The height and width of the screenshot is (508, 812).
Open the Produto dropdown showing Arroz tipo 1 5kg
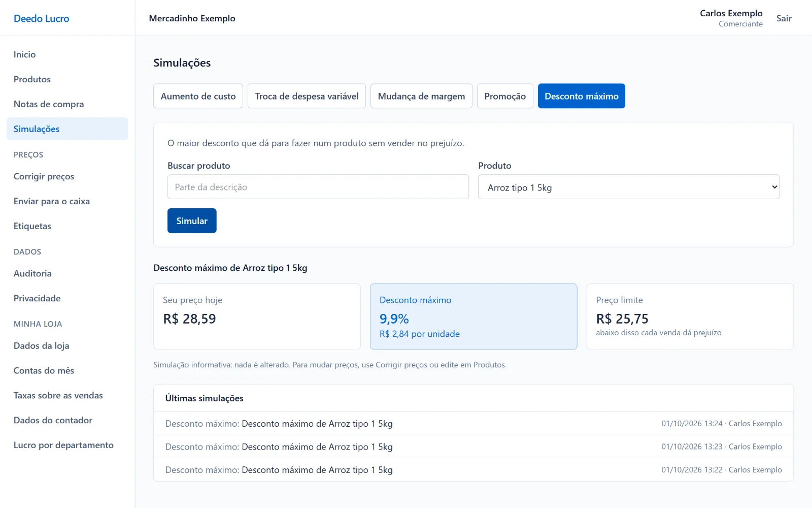(628, 187)
